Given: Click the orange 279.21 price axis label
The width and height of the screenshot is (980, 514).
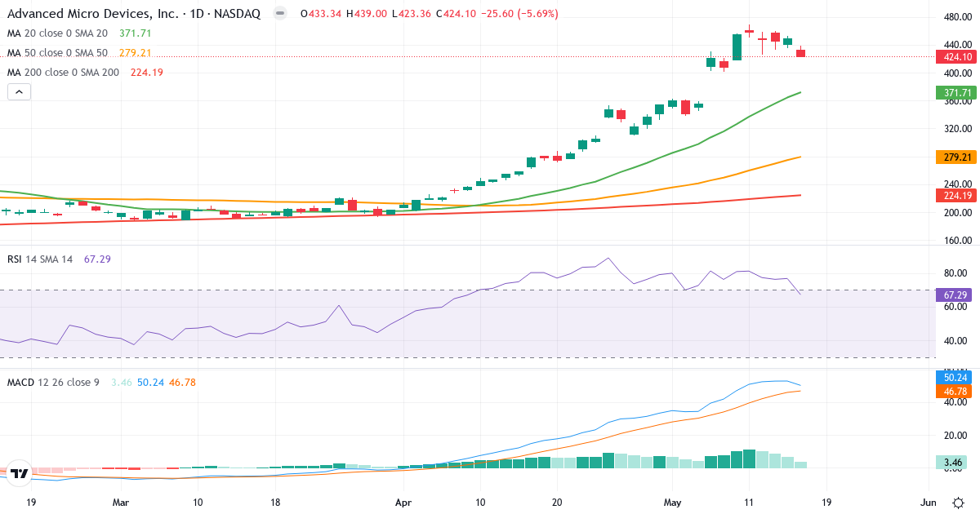Looking at the screenshot, I should tap(956, 157).
